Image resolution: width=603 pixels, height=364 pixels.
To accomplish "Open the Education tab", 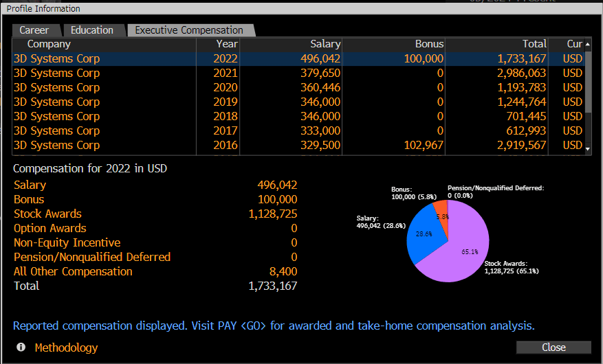I will click(93, 30).
